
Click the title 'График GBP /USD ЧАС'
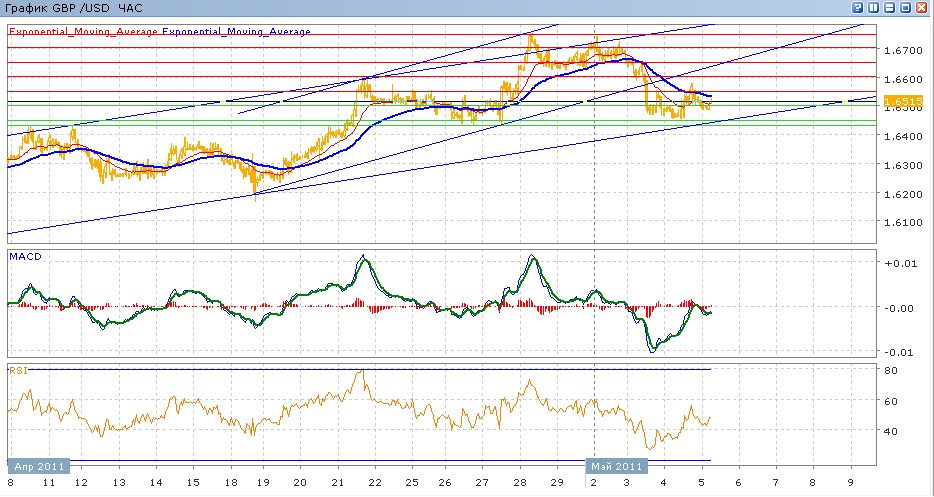pos(73,8)
